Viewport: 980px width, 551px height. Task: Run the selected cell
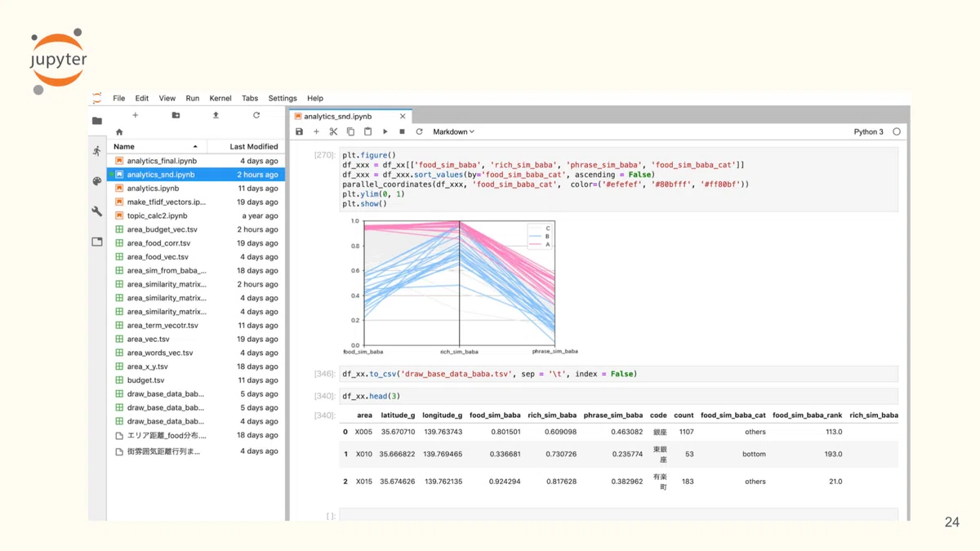click(385, 131)
